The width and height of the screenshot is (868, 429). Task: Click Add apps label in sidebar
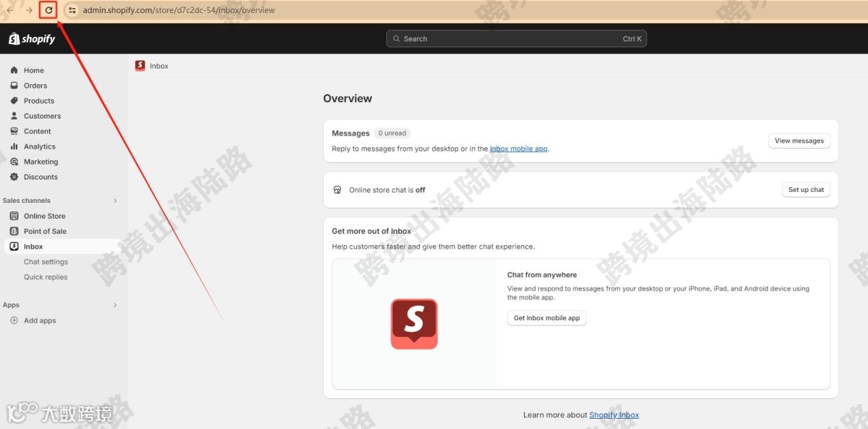pos(40,320)
